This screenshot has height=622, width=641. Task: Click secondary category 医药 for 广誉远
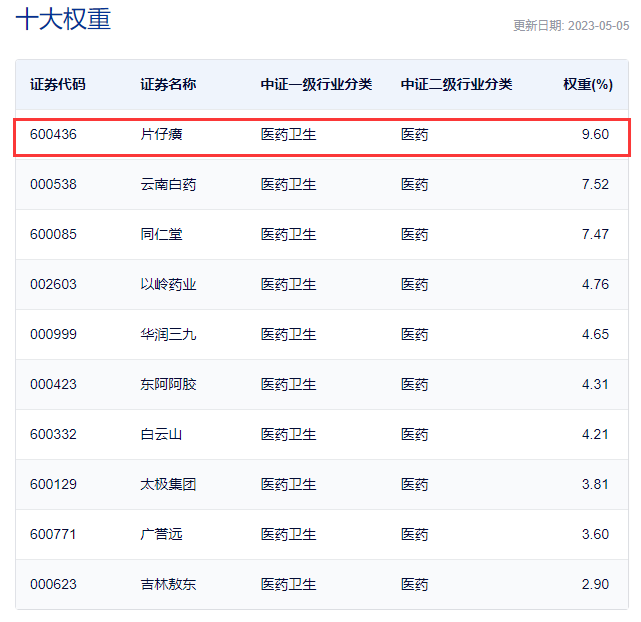[x=415, y=534]
